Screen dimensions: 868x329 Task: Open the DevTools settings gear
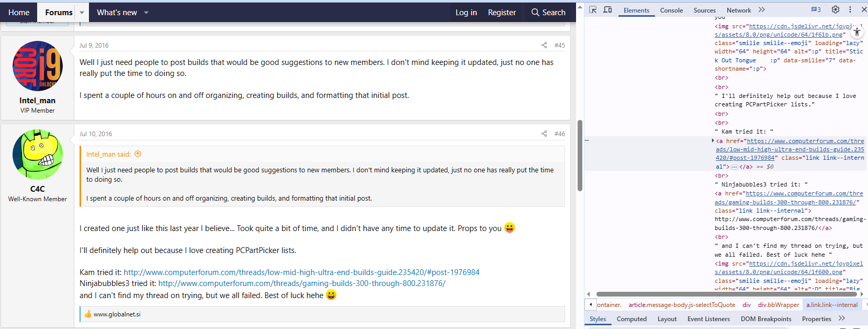point(836,10)
